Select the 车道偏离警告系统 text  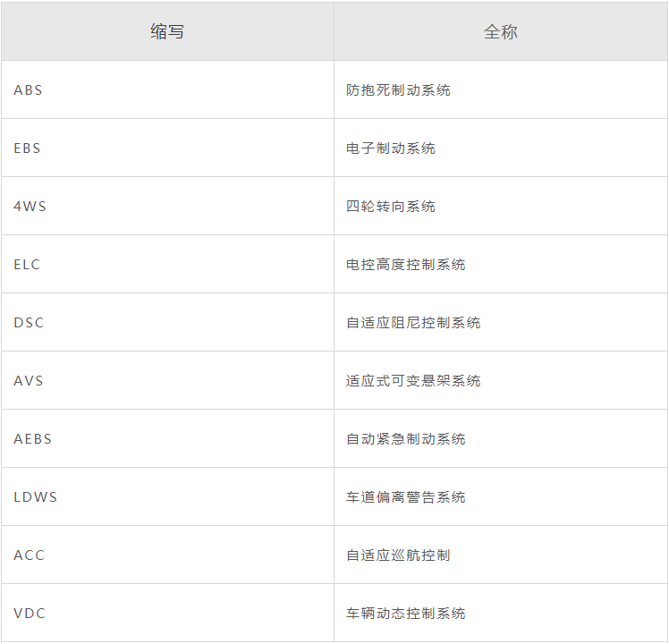pos(405,496)
